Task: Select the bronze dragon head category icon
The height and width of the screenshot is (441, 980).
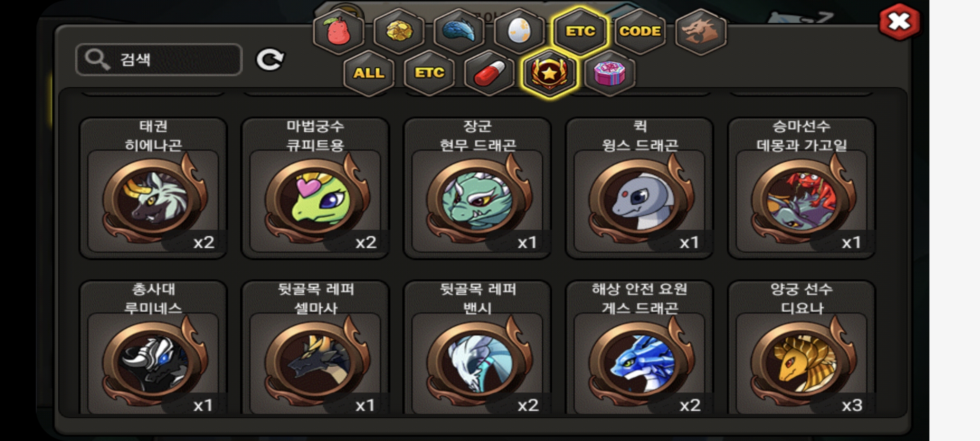Action: pyautogui.click(x=701, y=31)
